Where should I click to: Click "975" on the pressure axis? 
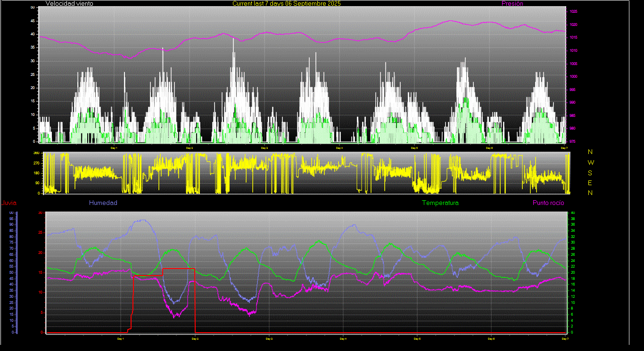pos(573,141)
